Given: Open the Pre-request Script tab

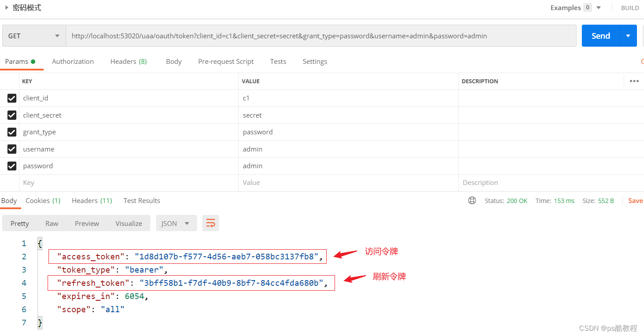Looking at the screenshot, I should tap(226, 62).
